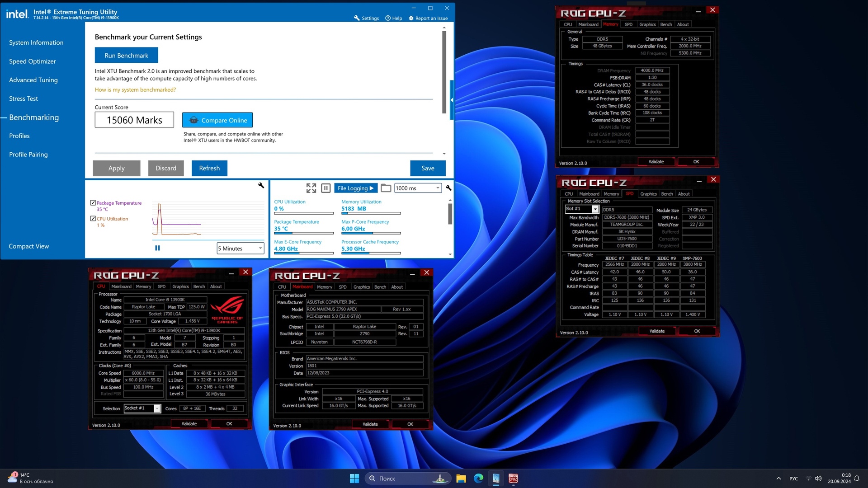
Task: Uncheck Package Temperature graph checkbox
Action: pos(93,203)
